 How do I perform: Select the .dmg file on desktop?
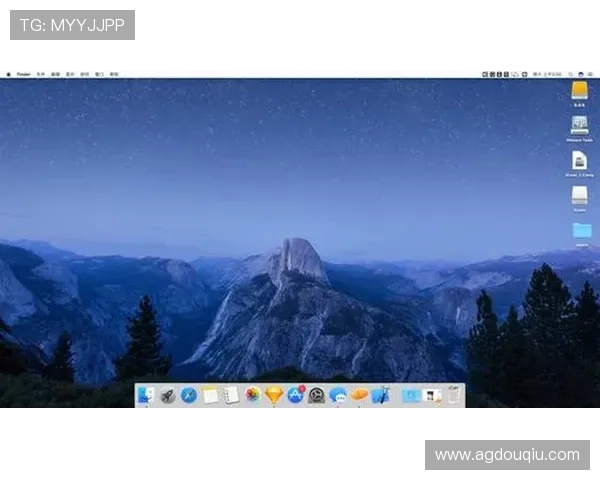coord(580,161)
